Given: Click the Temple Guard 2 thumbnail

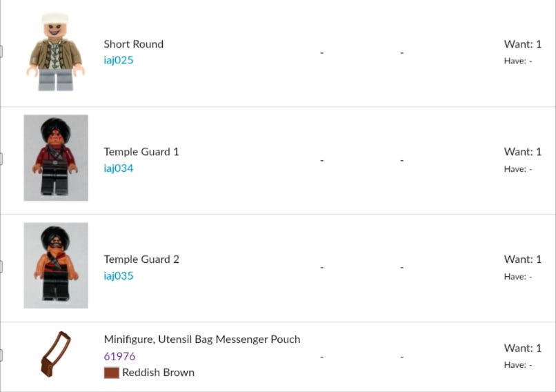Looking at the screenshot, I should click(x=56, y=266).
